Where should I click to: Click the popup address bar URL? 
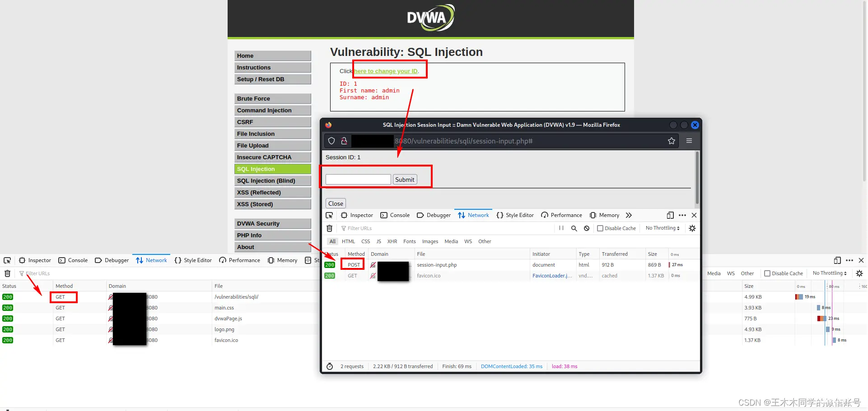464,141
